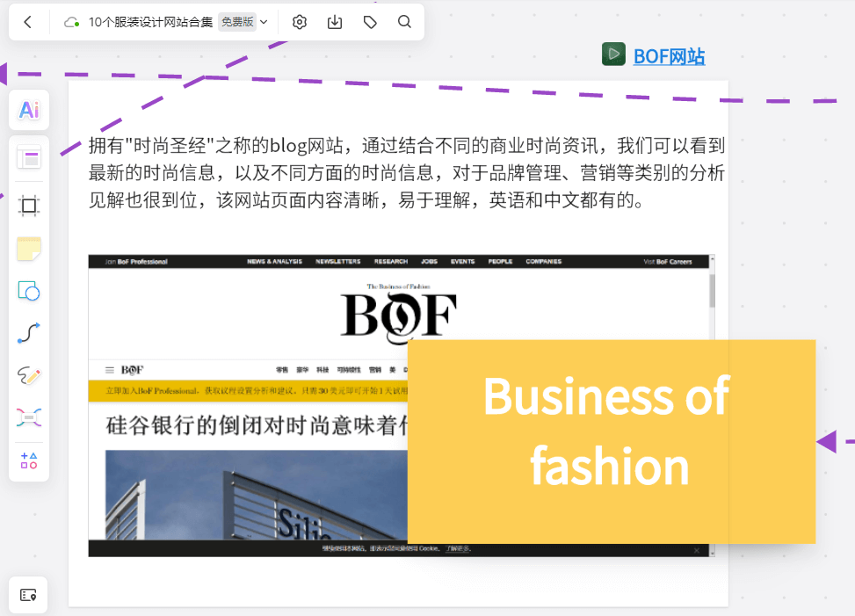Click the headline 硅谷银行的倒闭对时尚意味着

click(x=257, y=425)
